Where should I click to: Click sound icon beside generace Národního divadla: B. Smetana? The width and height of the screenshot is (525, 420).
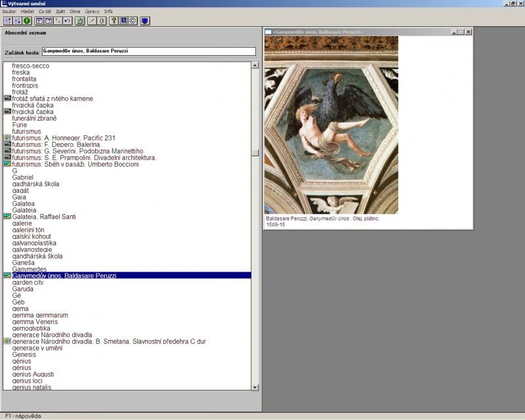pos(7,341)
